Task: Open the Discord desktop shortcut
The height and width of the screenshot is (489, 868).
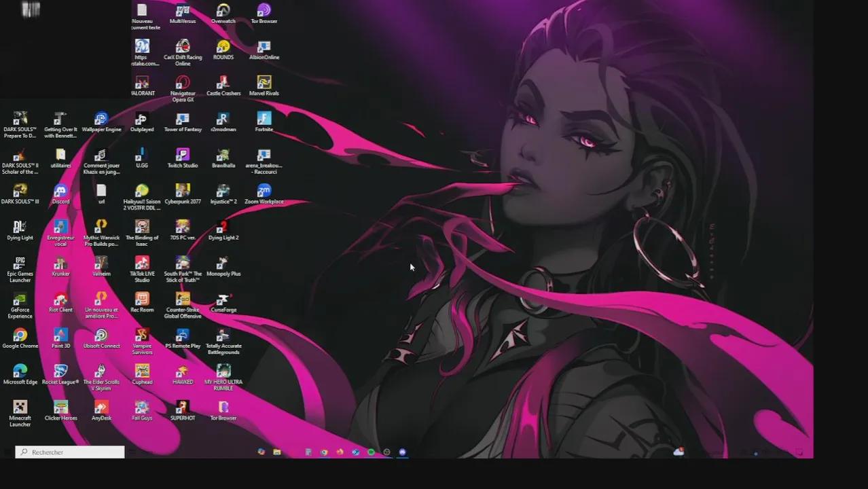Action: click(60, 194)
